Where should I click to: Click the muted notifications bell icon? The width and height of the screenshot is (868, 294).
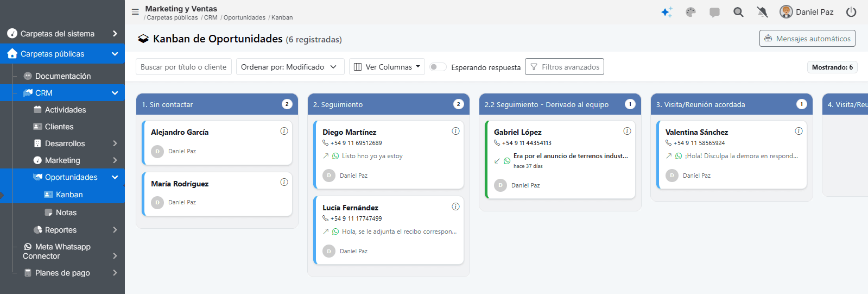762,12
